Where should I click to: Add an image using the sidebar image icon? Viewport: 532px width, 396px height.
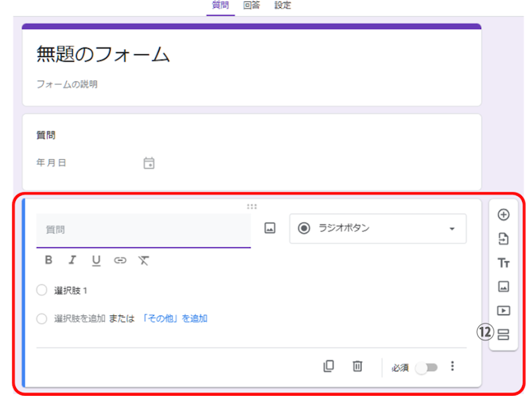pyautogui.click(x=503, y=286)
